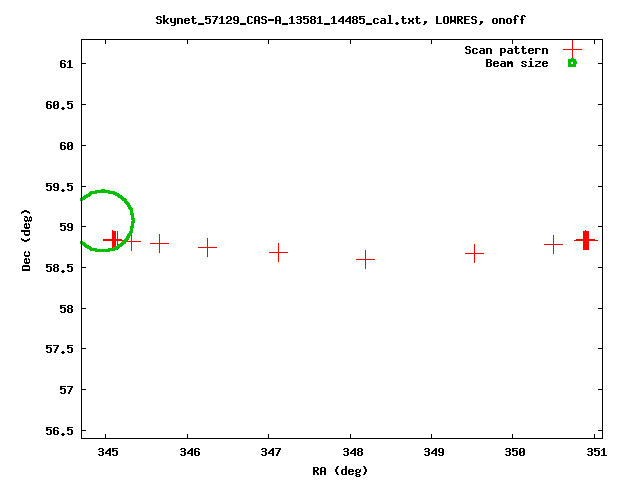Image resolution: width=640 pixels, height=480 pixels.
Task: Click the y-axis tick label 61
Action: click(x=66, y=64)
